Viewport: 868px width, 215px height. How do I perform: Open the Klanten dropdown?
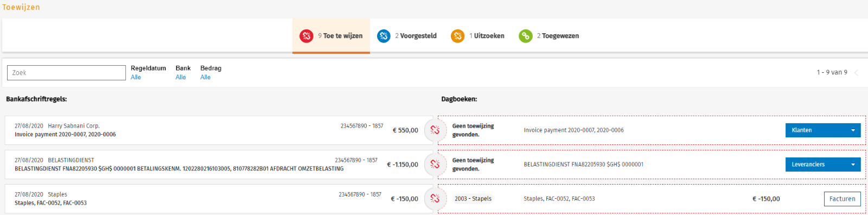pyautogui.click(x=823, y=130)
